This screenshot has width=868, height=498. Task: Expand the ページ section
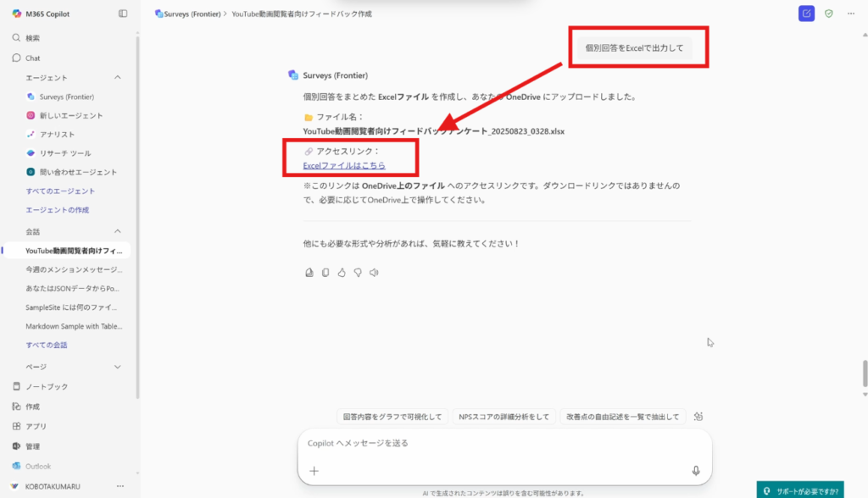coord(118,367)
